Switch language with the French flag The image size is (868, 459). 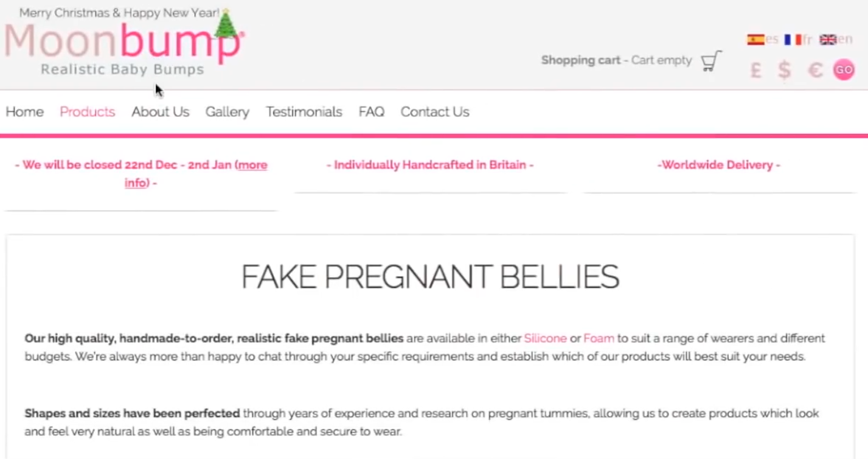coord(793,40)
